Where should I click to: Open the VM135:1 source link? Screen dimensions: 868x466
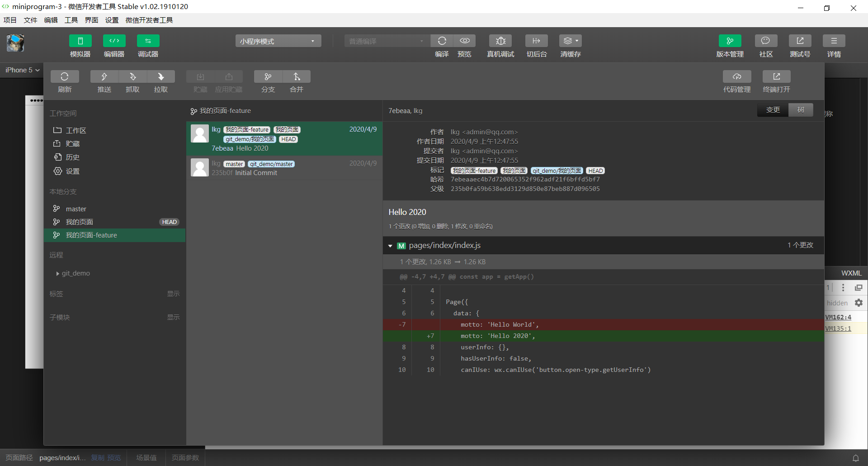coord(838,328)
